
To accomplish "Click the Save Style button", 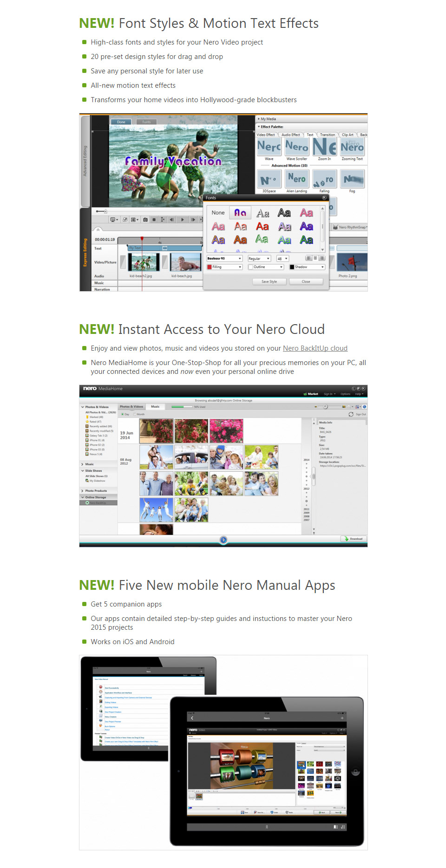I will tap(269, 281).
